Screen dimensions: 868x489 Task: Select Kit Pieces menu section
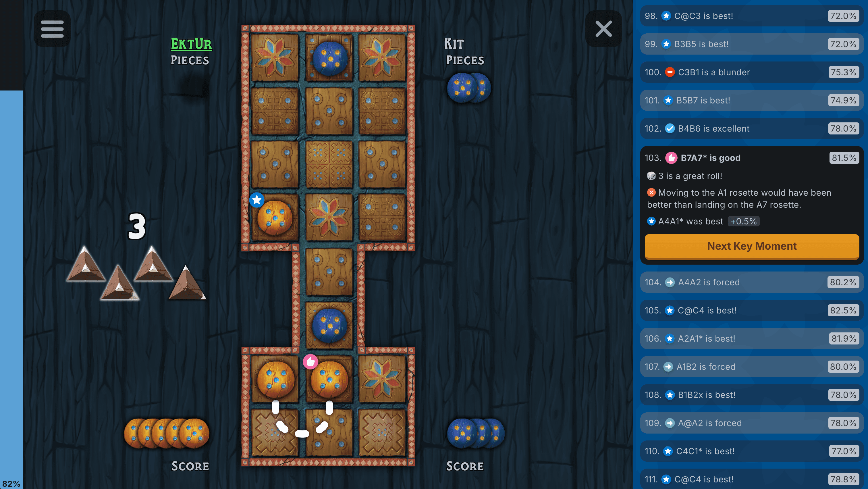point(466,52)
